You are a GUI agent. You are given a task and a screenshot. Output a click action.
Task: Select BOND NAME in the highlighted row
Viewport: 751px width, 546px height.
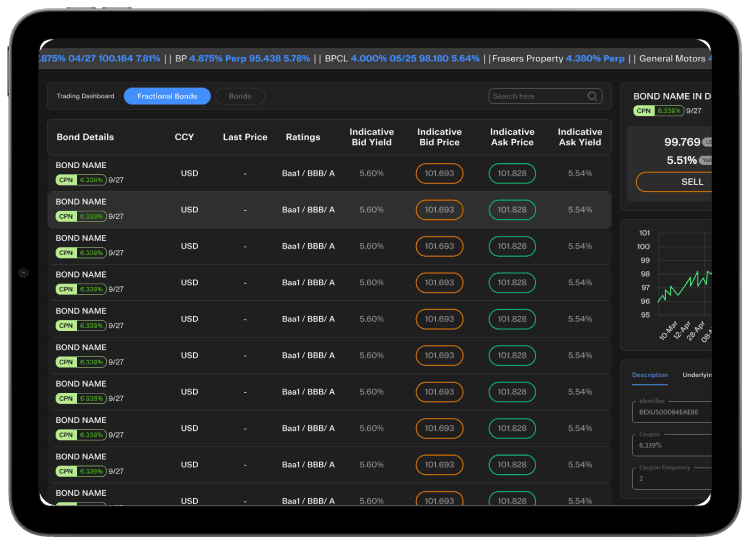point(81,202)
